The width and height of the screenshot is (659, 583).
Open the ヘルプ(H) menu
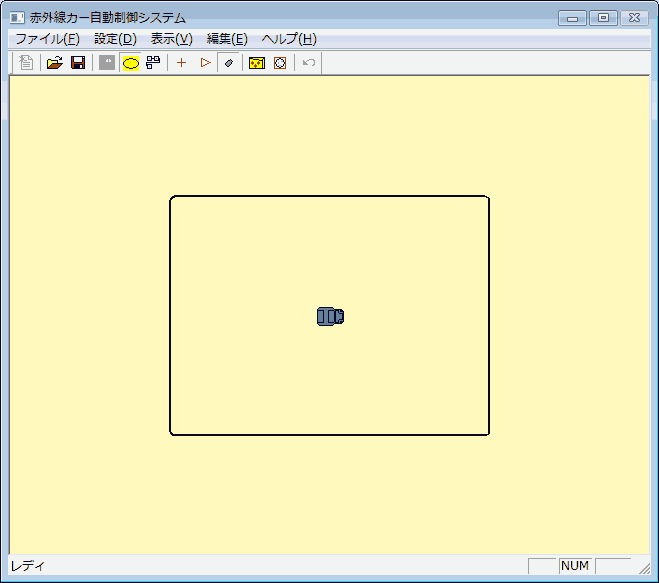point(289,39)
